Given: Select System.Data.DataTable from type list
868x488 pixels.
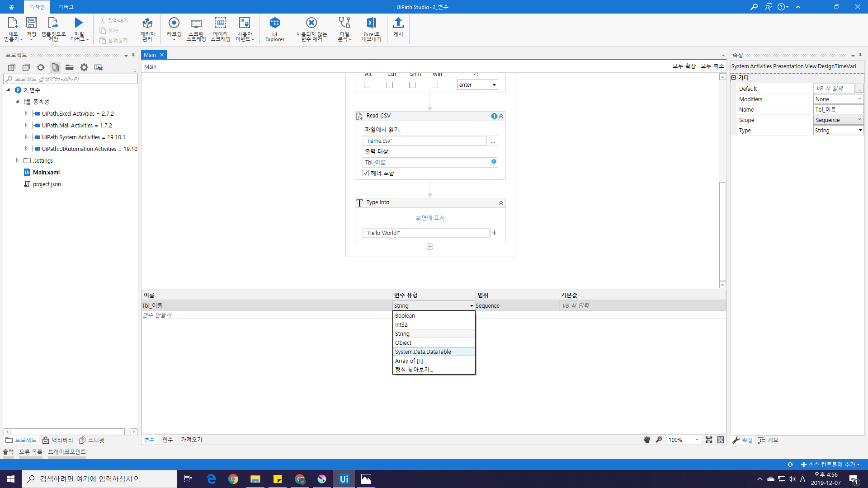Looking at the screenshot, I should pos(423,352).
